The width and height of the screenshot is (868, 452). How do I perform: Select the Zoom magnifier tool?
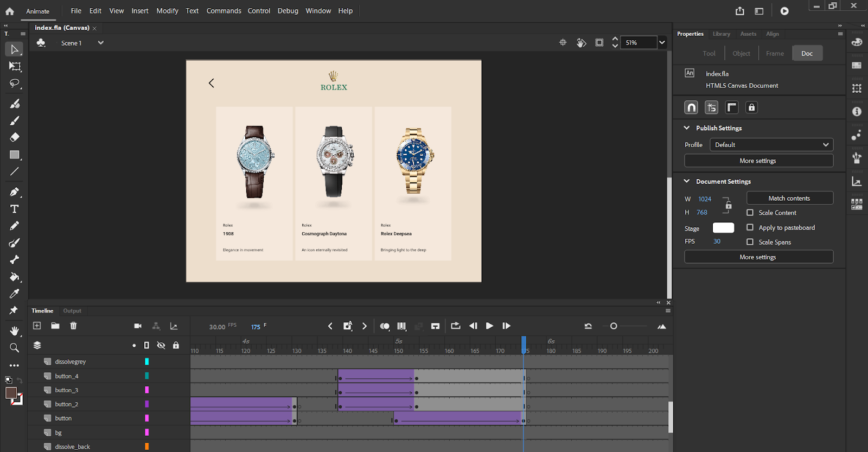click(15, 348)
